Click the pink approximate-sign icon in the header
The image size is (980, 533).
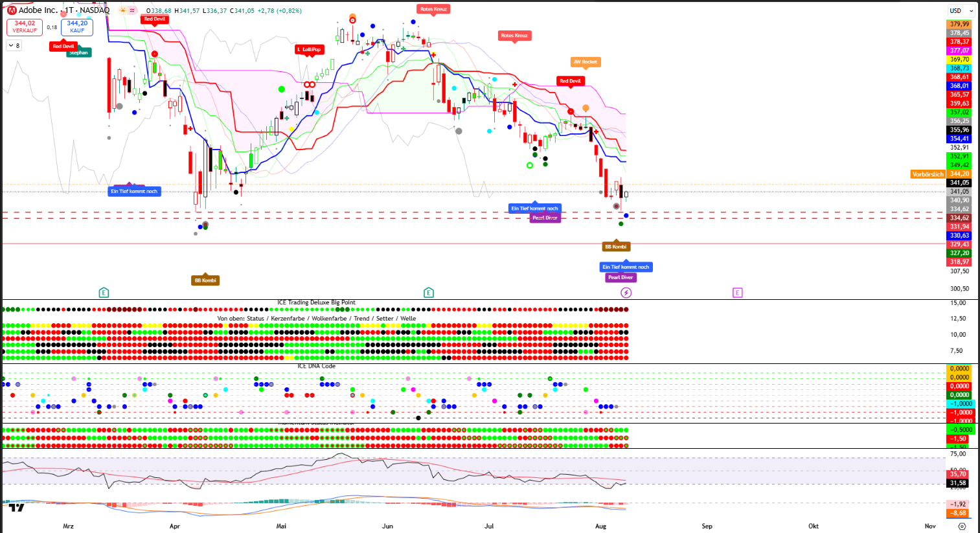pos(133,10)
